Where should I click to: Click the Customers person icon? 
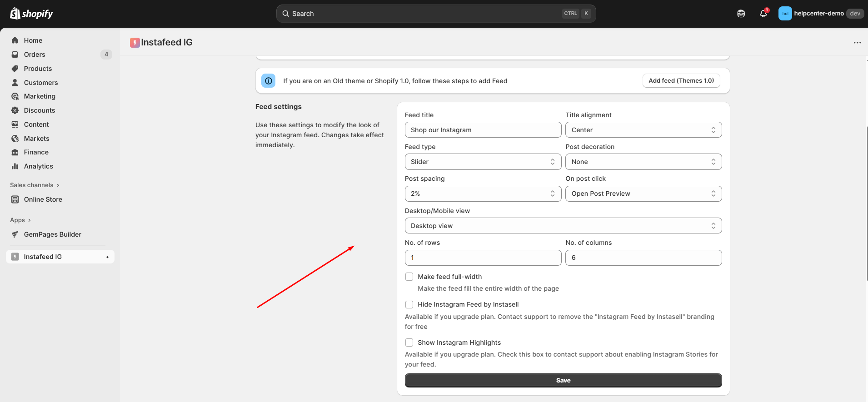(15, 83)
